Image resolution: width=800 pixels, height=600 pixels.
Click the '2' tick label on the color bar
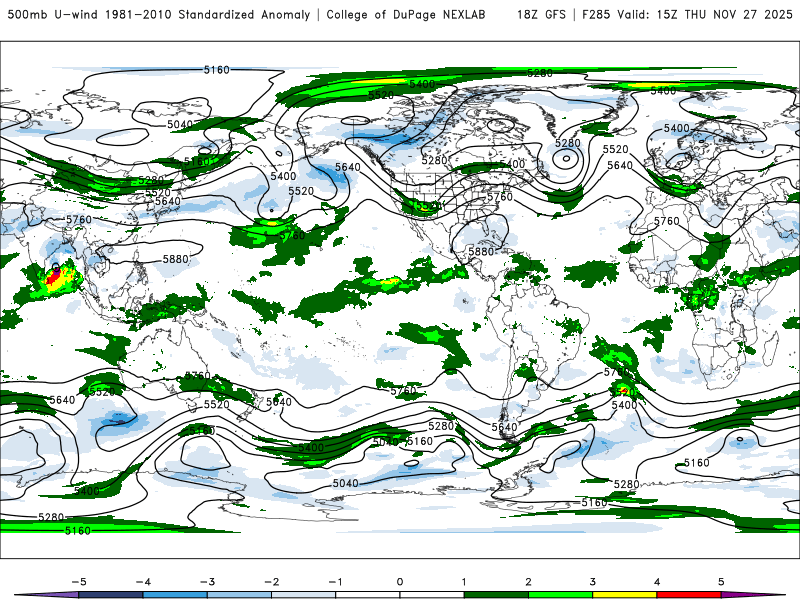pos(529,582)
